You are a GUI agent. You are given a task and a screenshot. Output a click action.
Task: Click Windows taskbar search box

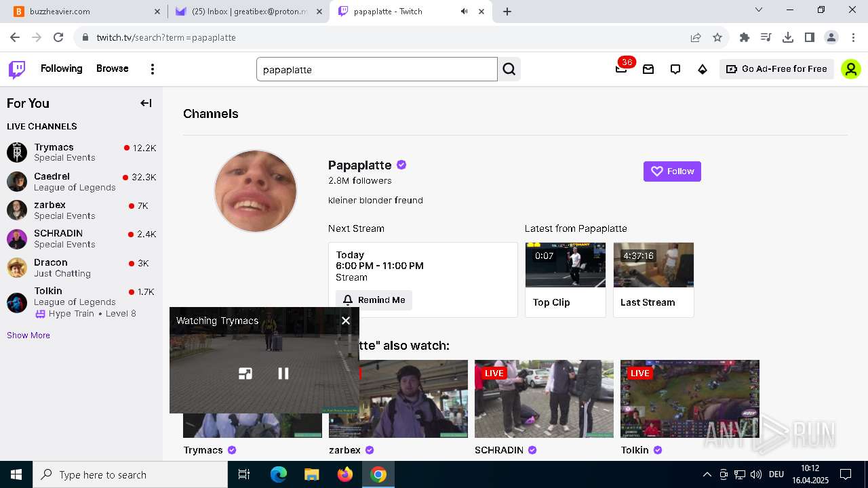[130, 474]
